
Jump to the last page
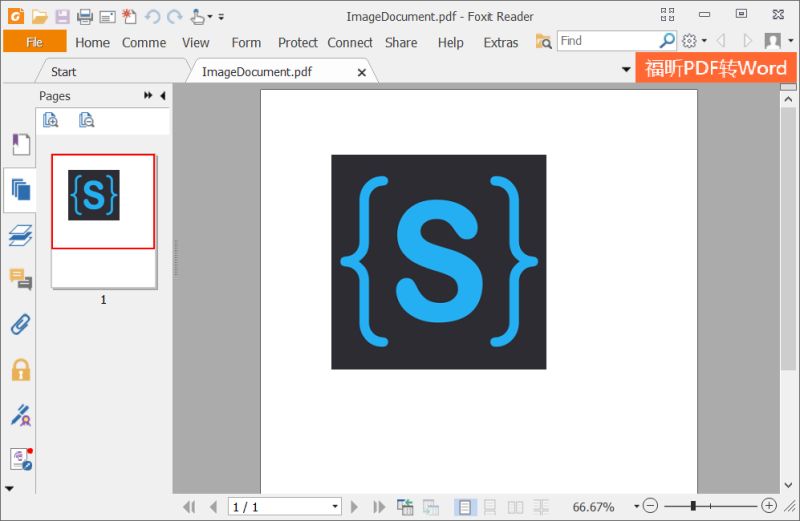pyautogui.click(x=379, y=507)
